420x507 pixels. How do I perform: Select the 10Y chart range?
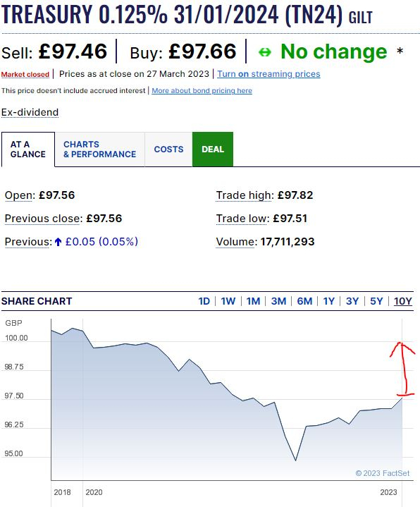pyautogui.click(x=403, y=301)
